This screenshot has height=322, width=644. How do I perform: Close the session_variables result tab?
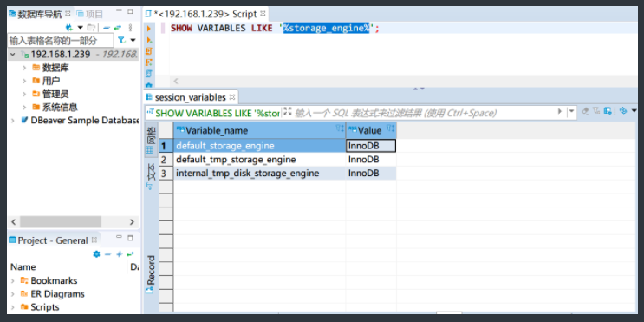click(232, 97)
